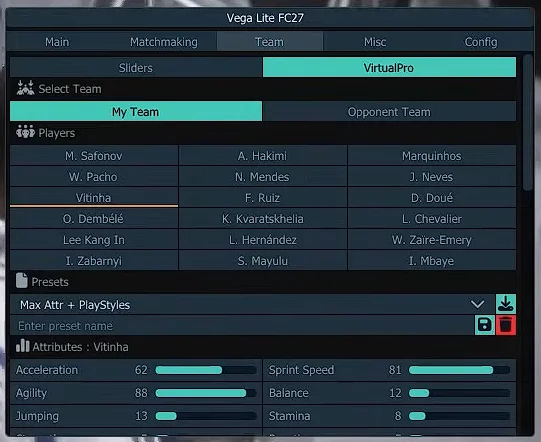This screenshot has height=442, width=541.
Task: Click the Select Team group icon
Action: (x=25, y=88)
